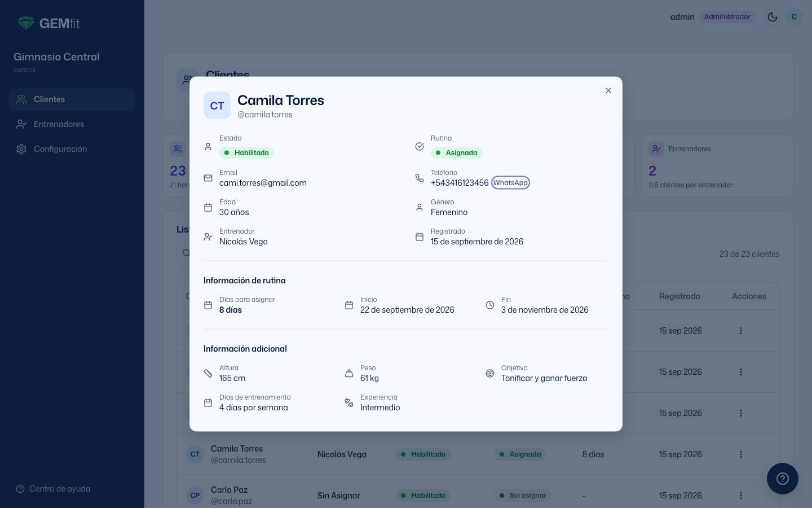Click calendar icon beside Días de entrenamiento

(x=208, y=403)
